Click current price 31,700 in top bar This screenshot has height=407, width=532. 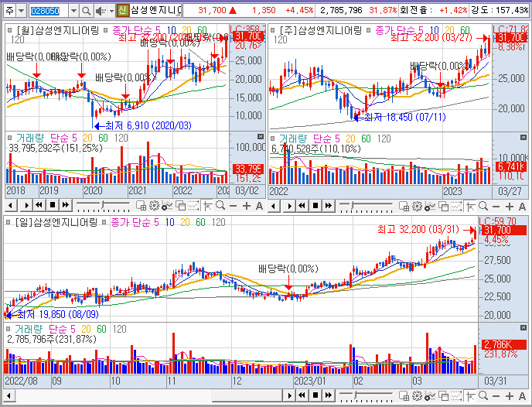[212, 11]
